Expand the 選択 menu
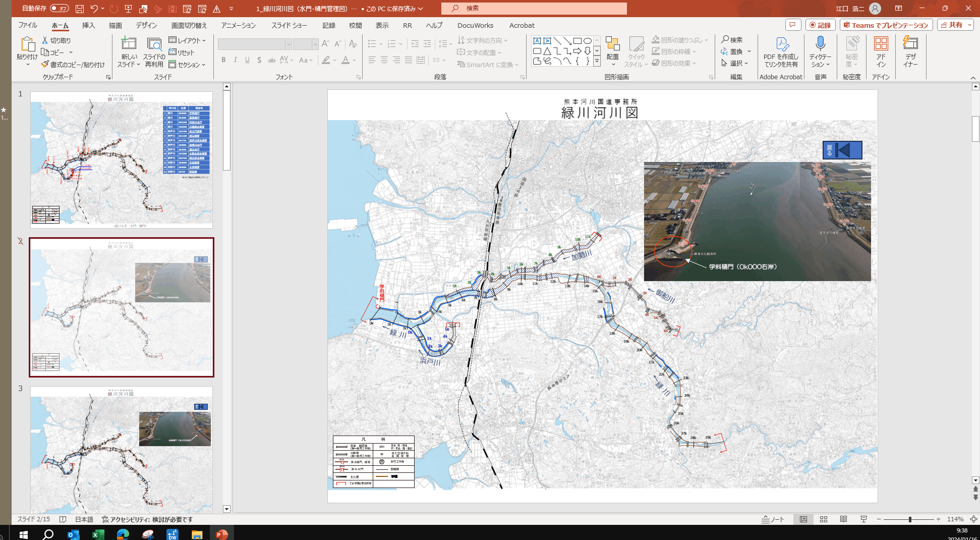This screenshot has height=540, width=980. [735, 63]
